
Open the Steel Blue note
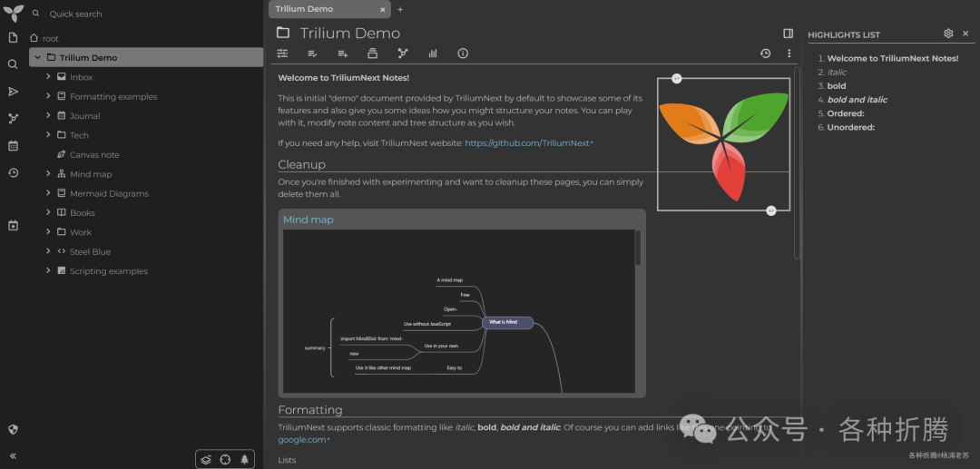click(x=90, y=251)
